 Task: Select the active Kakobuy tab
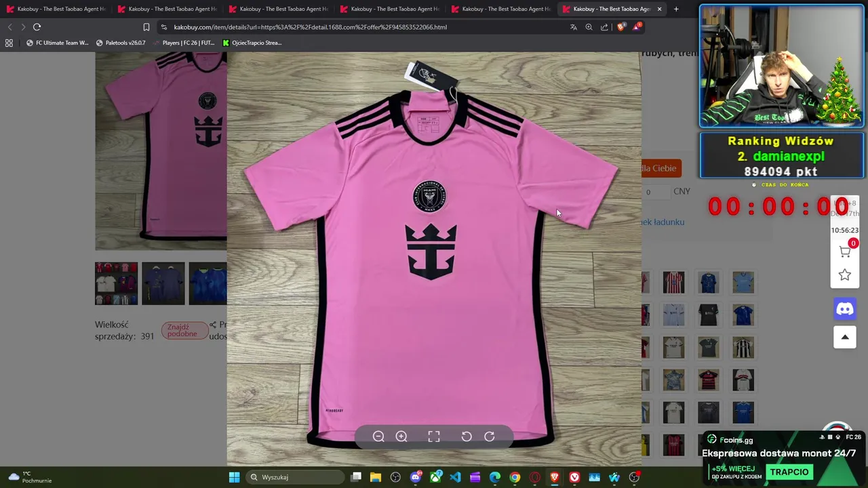pyautogui.click(x=612, y=9)
